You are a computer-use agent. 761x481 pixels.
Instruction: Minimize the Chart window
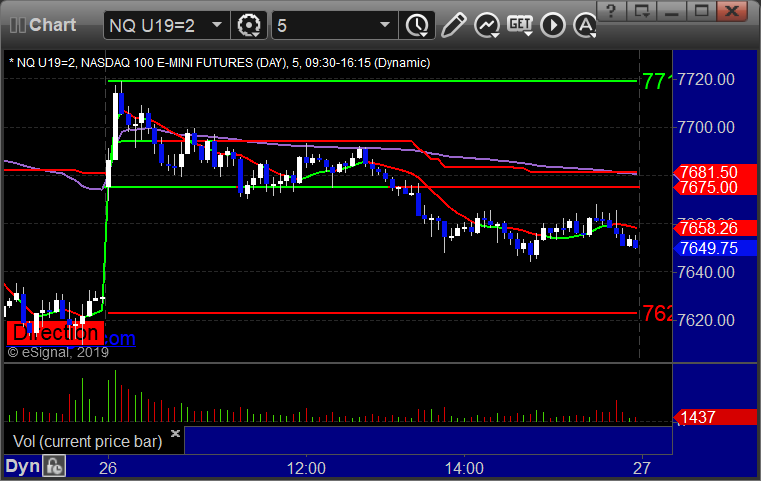pyautogui.click(x=672, y=11)
